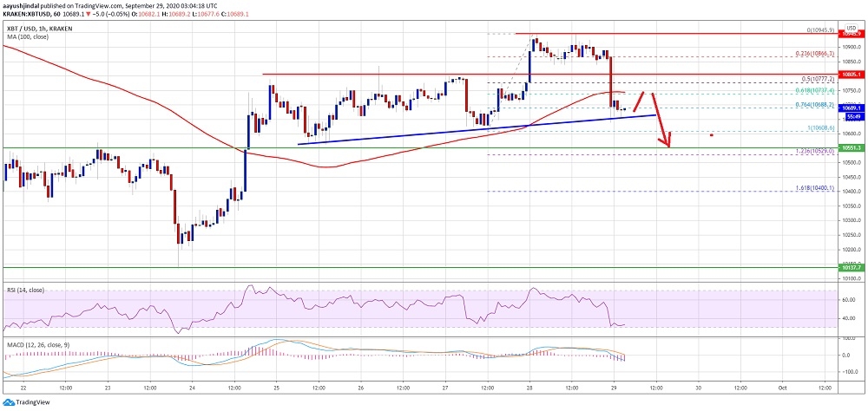Click the red 10945.9 price tag
Viewport: 868px width, 411px height.
point(851,35)
